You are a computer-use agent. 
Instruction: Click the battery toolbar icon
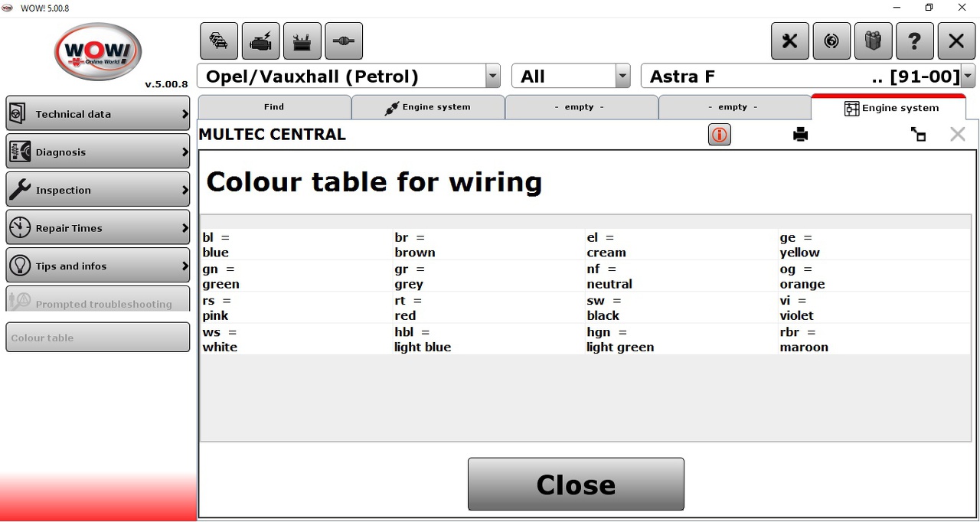pos(302,41)
